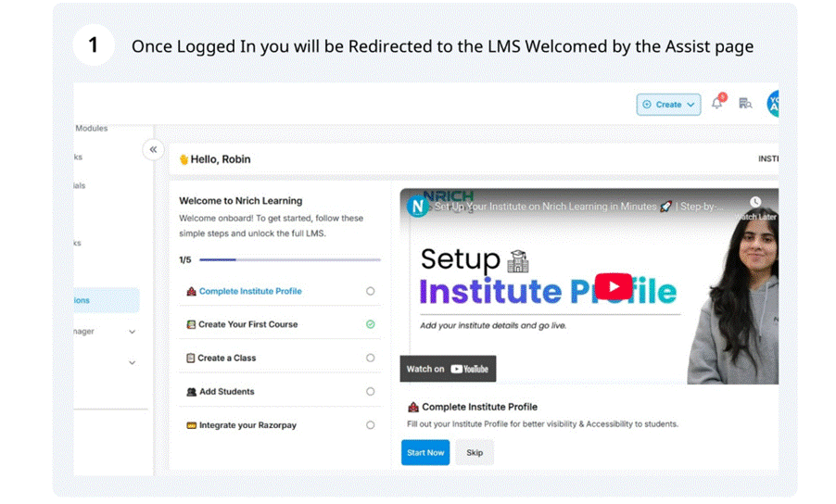
Task: Select the Create Your First Course step
Action: [247, 324]
